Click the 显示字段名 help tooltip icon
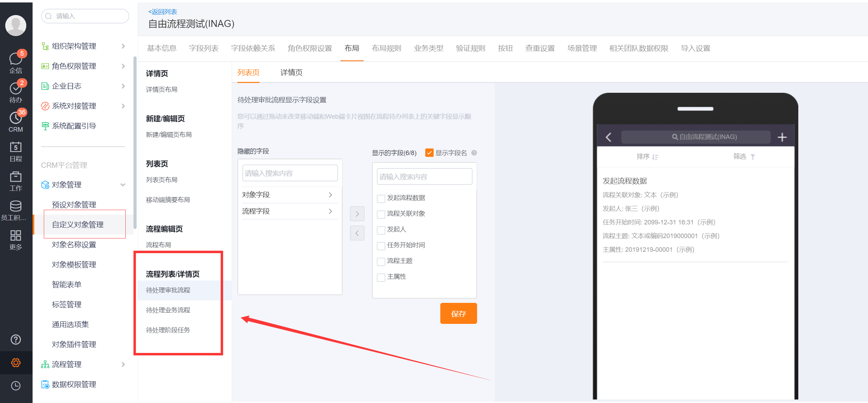The width and height of the screenshot is (868, 403). click(x=474, y=153)
